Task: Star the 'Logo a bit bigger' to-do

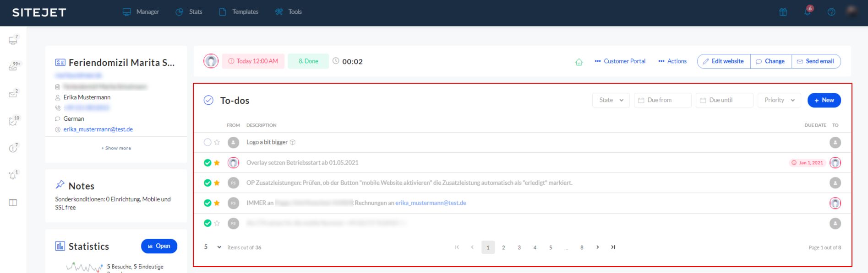Action: [x=217, y=142]
